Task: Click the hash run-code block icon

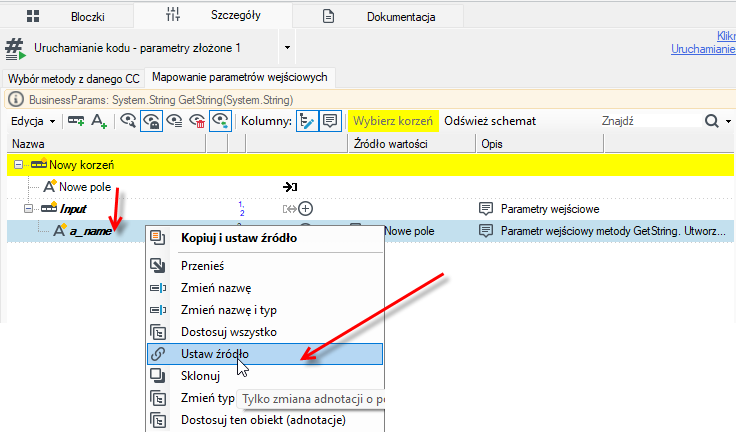Action: coord(15,48)
